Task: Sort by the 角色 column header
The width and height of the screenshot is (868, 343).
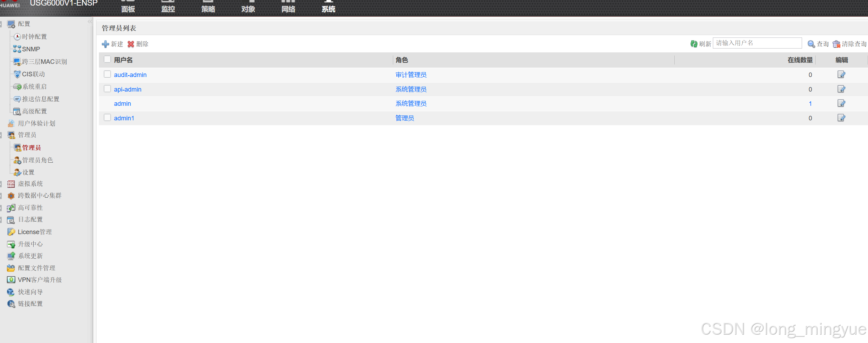Action: coord(402,60)
